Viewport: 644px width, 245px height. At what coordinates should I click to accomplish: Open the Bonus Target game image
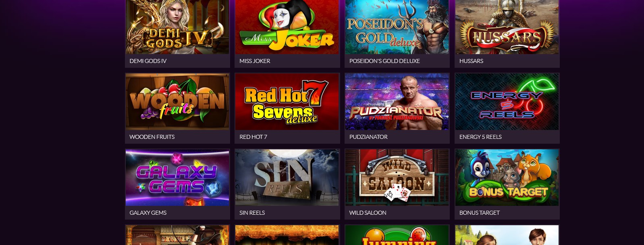pos(507,178)
